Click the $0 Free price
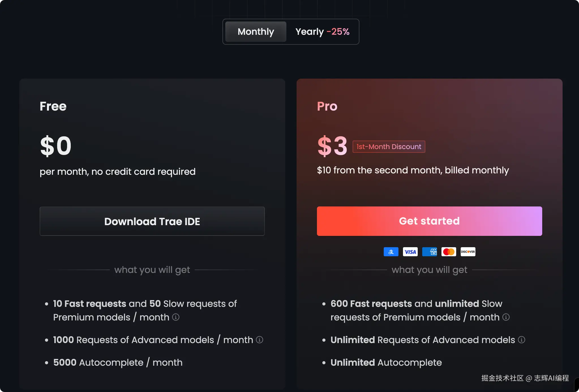The width and height of the screenshot is (579, 392). (x=56, y=146)
